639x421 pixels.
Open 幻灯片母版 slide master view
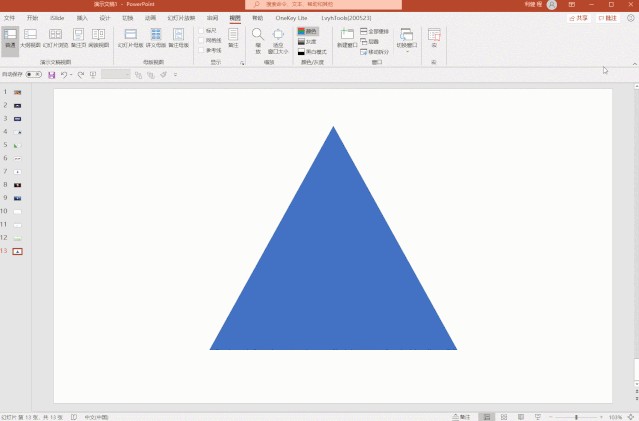[130, 38]
